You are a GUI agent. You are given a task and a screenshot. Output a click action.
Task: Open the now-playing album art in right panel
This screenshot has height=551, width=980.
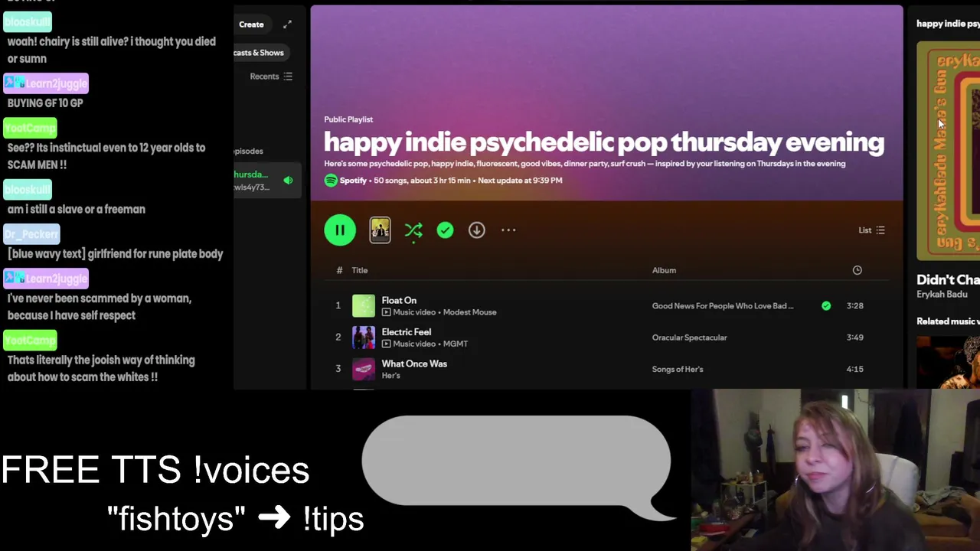pyautogui.click(x=949, y=152)
